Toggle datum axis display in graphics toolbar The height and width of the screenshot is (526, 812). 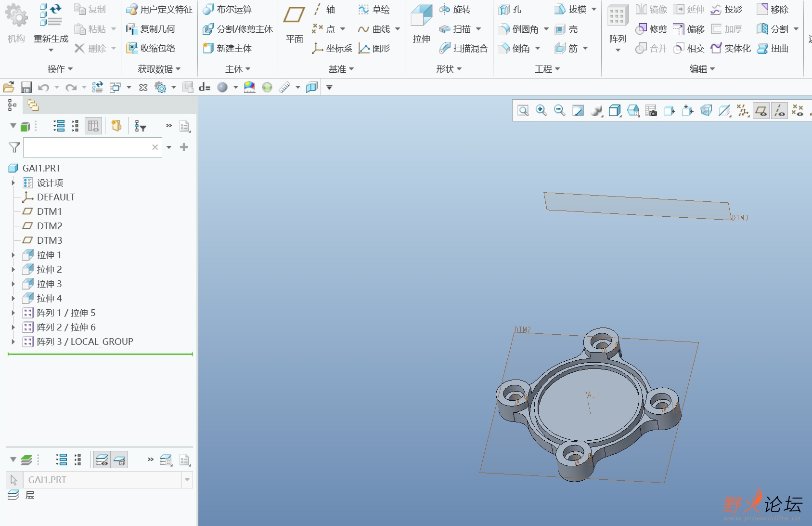tap(779, 111)
